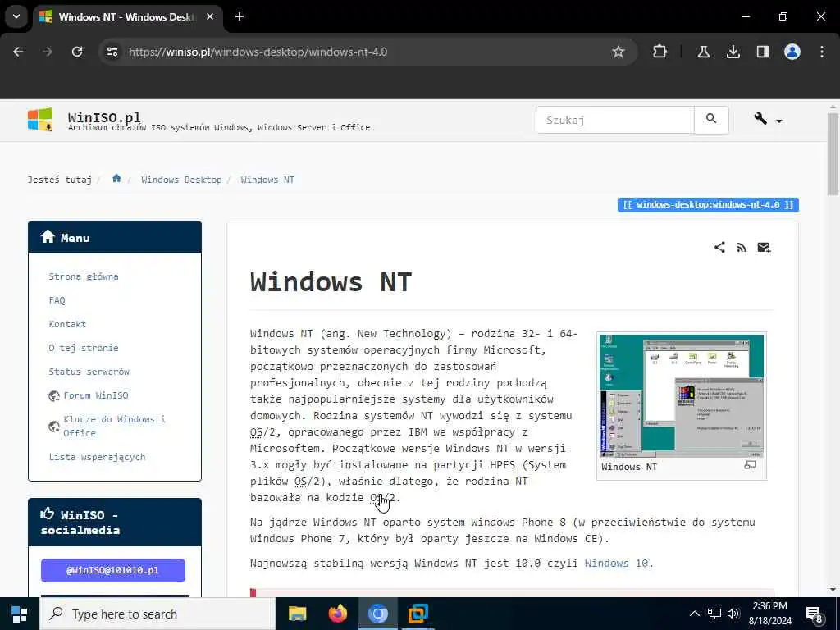Open the RSS feed icon
This screenshot has width=840, height=630.
point(742,248)
